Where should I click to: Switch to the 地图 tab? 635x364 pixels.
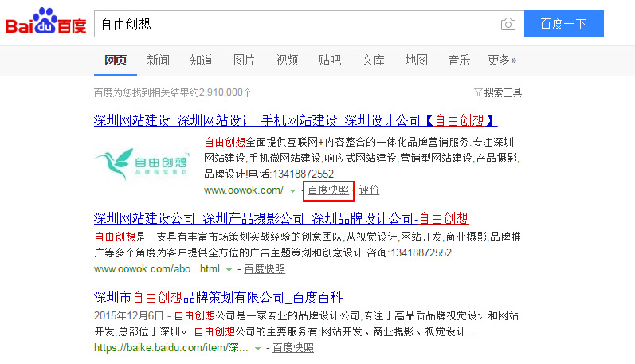[417, 61]
